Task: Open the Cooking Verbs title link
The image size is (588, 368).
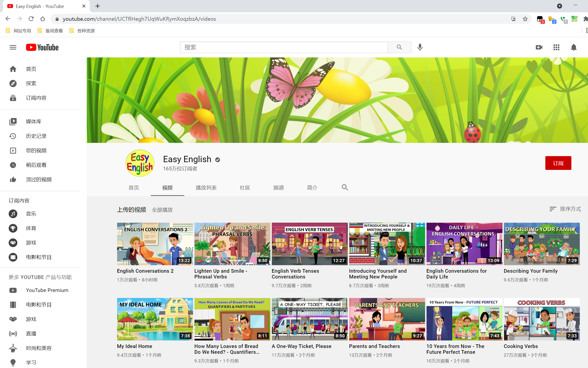Action: pyautogui.click(x=521, y=346)
